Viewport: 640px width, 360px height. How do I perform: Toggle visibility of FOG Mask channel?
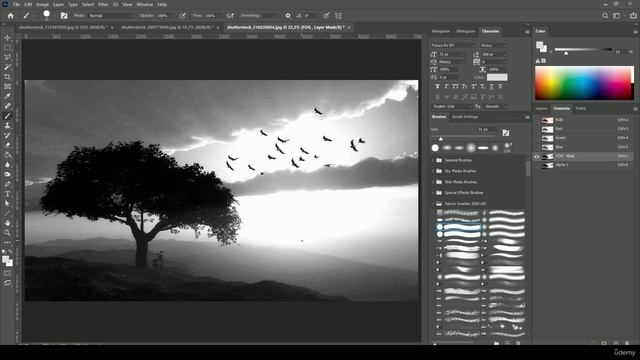(537, 156)
